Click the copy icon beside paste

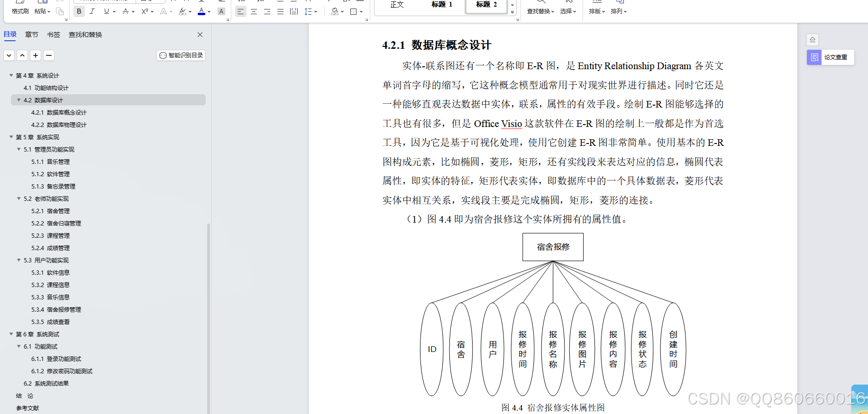point(60,11)
